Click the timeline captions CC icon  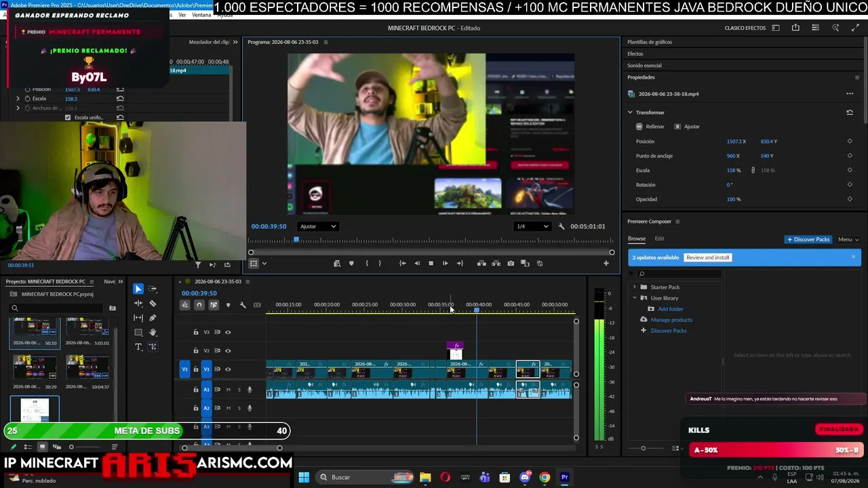(x=257, y=305)
